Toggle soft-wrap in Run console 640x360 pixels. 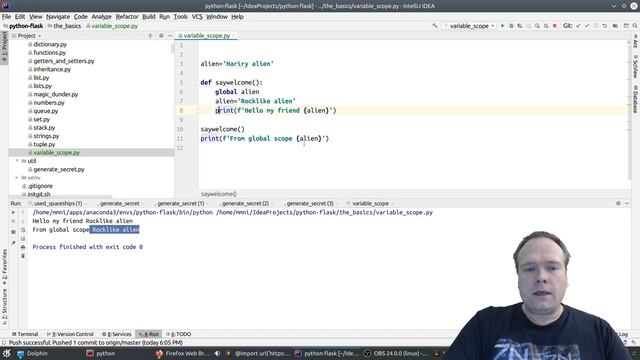[23, 230]
